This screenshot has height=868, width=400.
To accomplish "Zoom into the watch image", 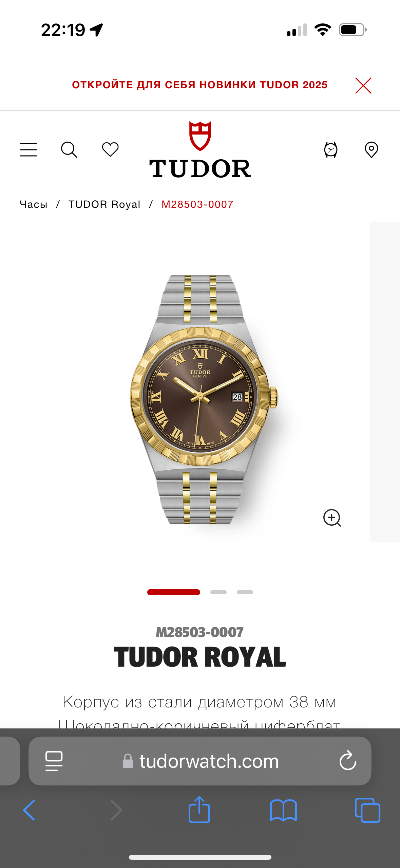I will [x=332, y=518].
